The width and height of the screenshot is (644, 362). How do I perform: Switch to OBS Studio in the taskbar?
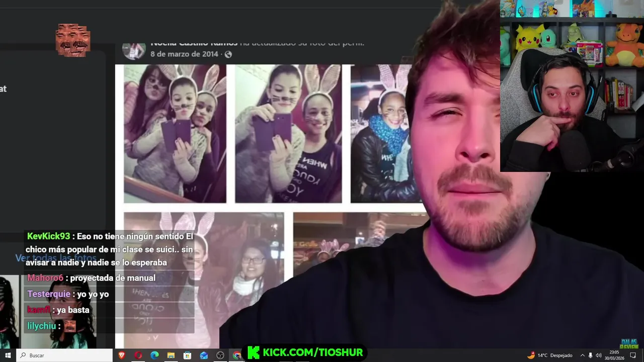click(220, 355)
